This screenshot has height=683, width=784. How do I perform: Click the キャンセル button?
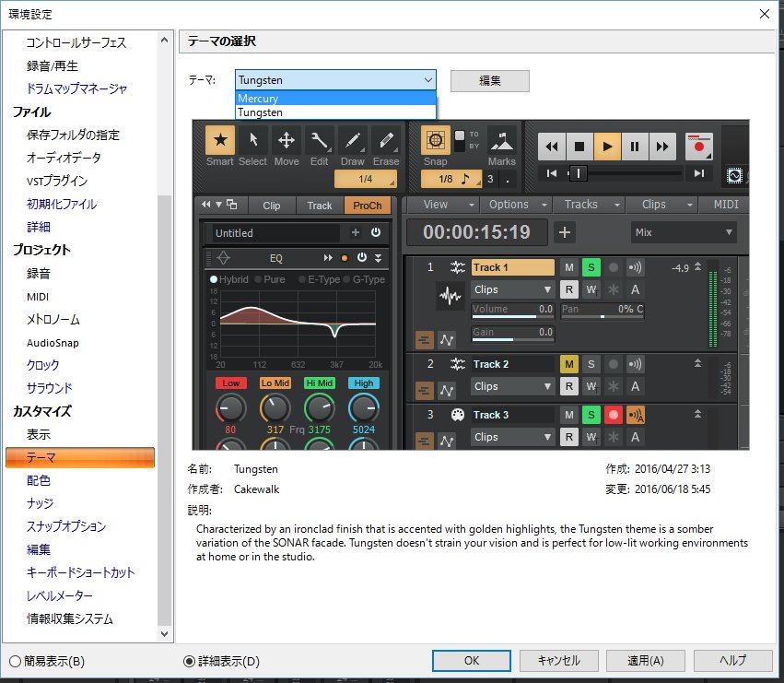click(558, 661)
